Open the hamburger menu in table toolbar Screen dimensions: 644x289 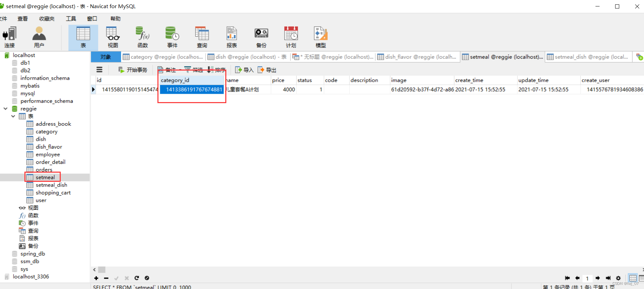[99, 70]
